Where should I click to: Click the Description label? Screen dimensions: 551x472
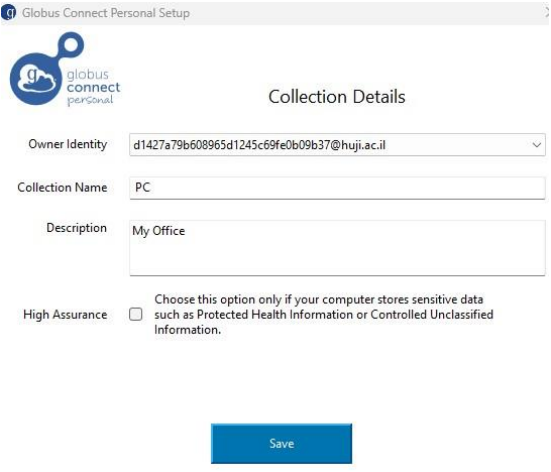[x=77, y=228]
